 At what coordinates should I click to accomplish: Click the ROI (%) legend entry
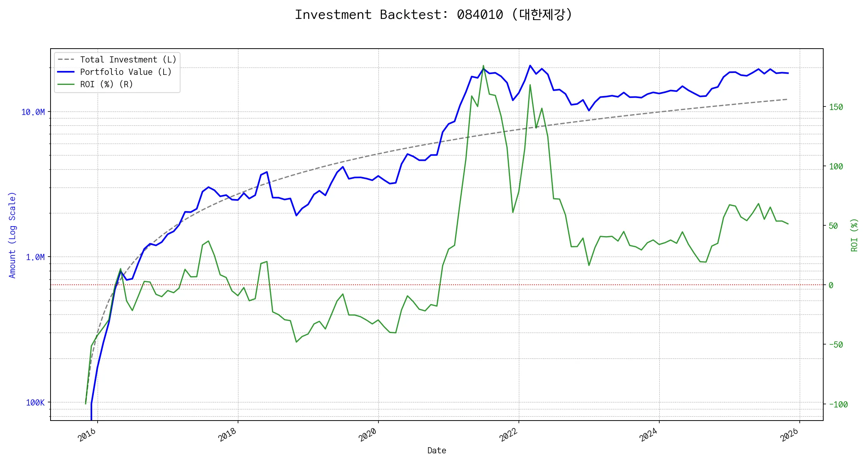click(x=106, y=84)
